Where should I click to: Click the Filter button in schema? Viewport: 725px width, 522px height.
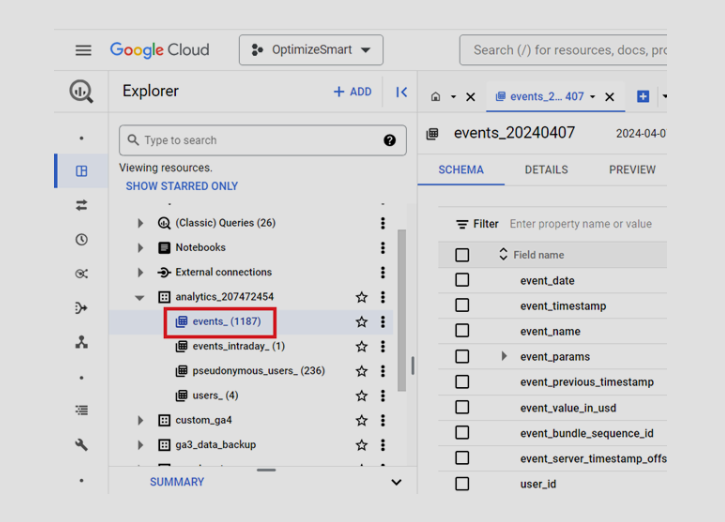(x=477, y=224)
